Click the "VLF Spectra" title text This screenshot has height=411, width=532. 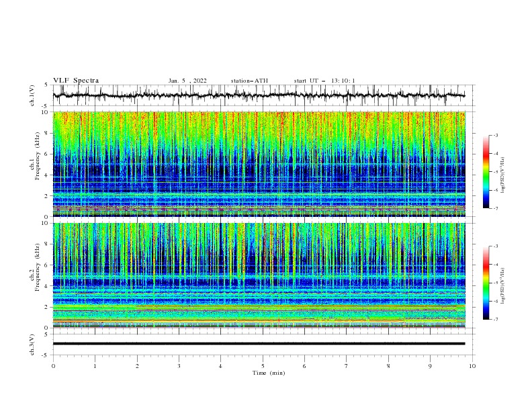[76, 81]
